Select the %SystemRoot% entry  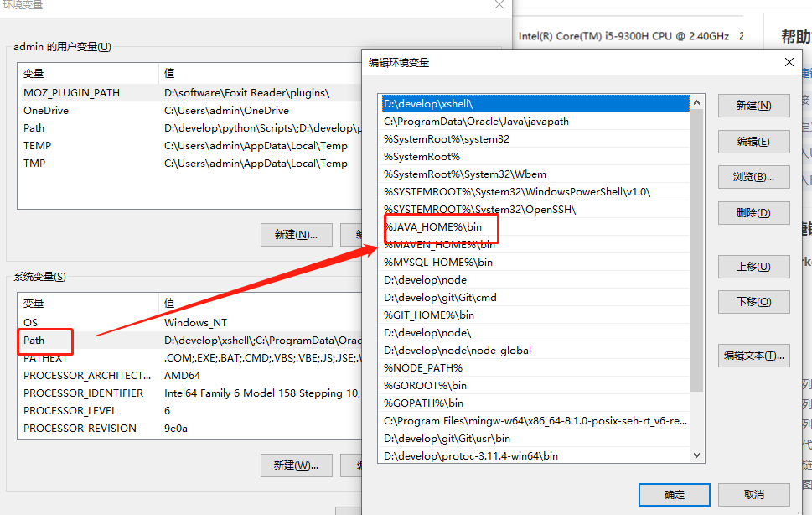click(x=535, y=157)
